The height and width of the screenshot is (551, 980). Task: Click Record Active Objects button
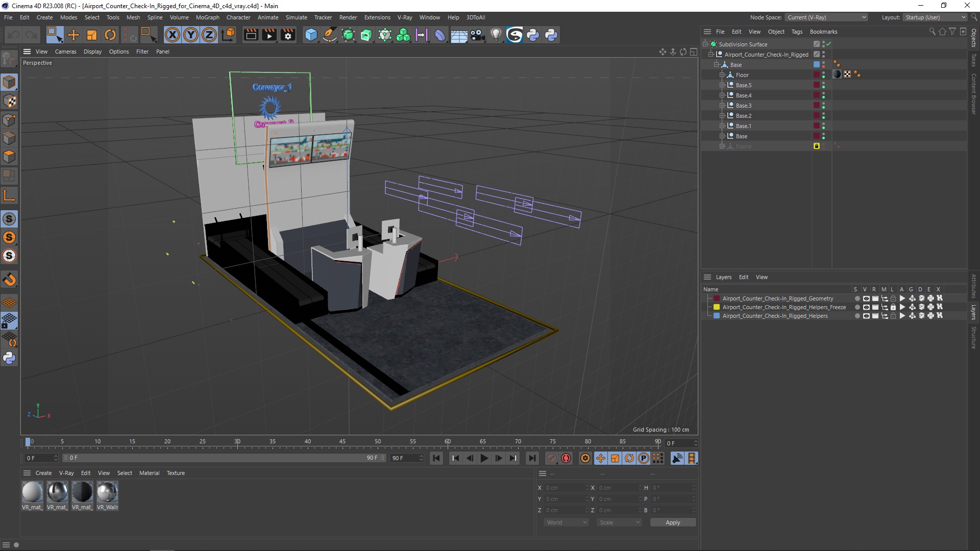pos(552,458)
